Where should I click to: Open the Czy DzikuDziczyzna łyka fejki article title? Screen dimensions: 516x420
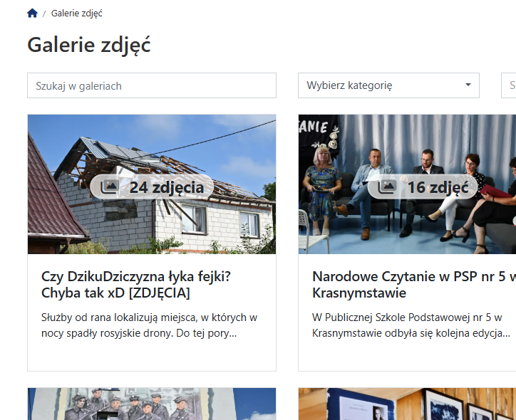(136, 285)
